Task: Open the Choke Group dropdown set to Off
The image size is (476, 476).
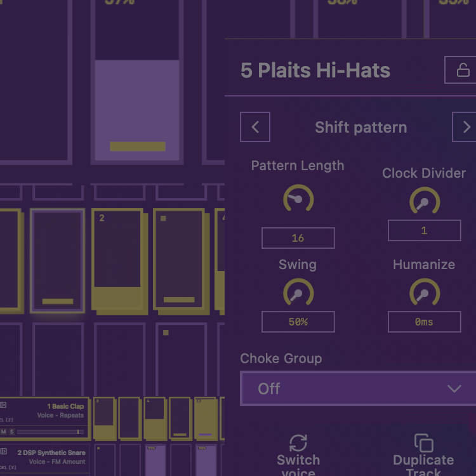Action: (x=358, y=388)
